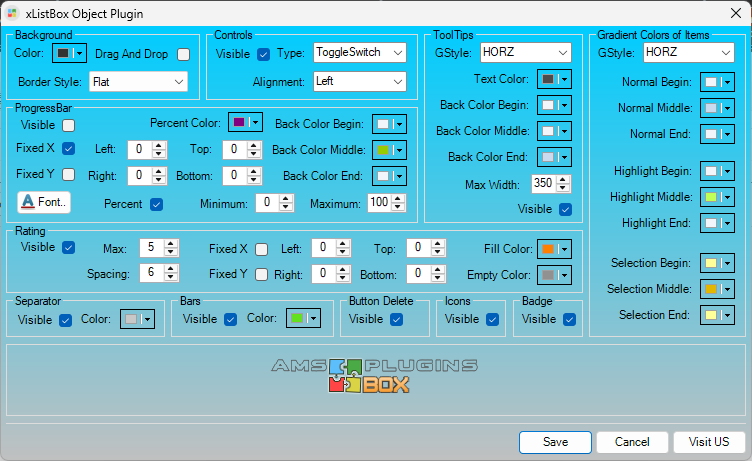Pick the Rating Fill Color swatch
The width and height of the screenshot is (752, 461).
(554, 248)
